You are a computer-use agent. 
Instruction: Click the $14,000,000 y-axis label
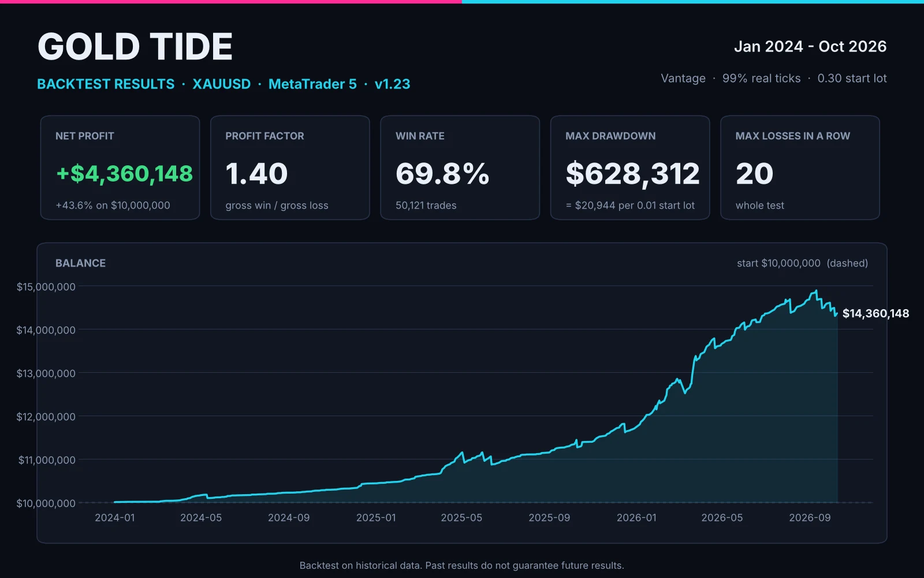click(46, 330)
